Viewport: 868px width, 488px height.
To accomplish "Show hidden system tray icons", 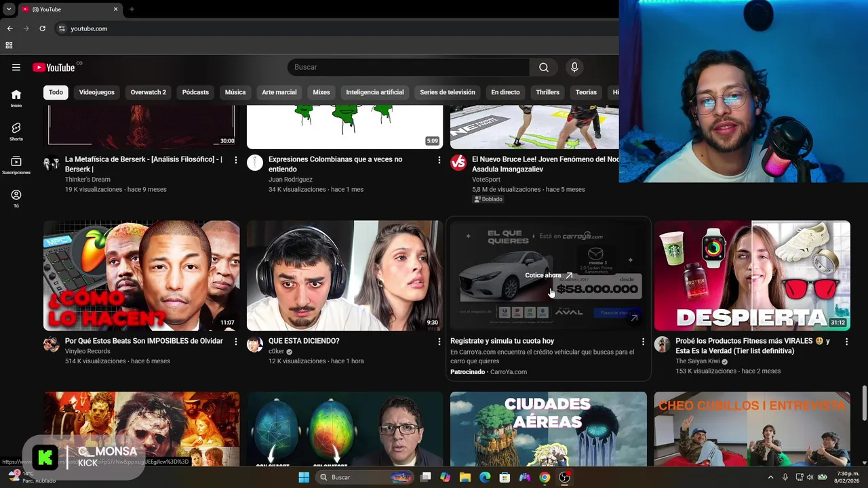I will tap(770, 477).
